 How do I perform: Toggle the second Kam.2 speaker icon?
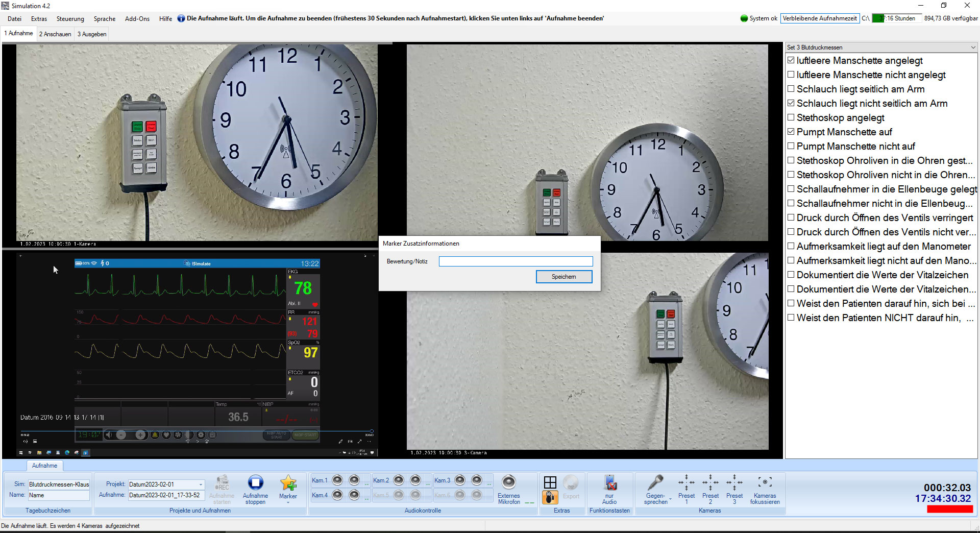(415, 480)
